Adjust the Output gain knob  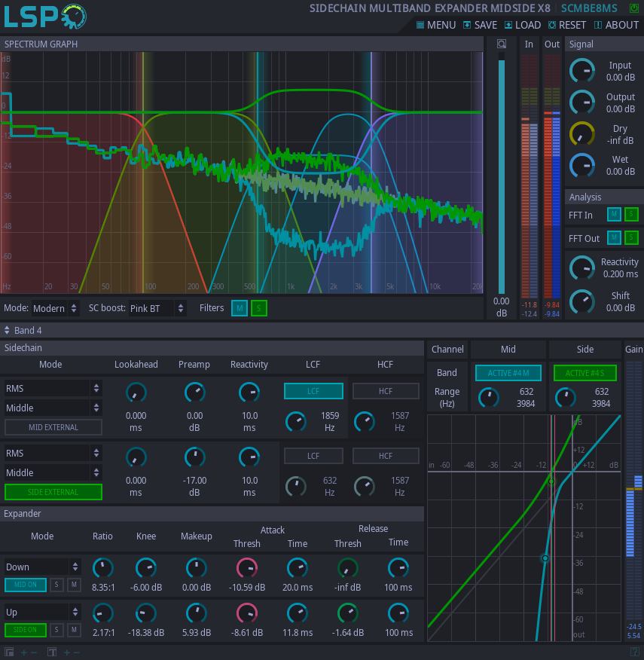[582, 102]
